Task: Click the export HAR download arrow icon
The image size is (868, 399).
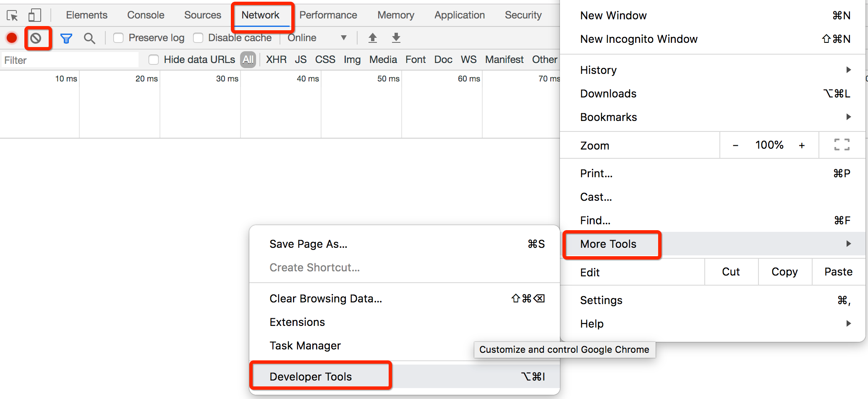Action: tap(396, 38)
